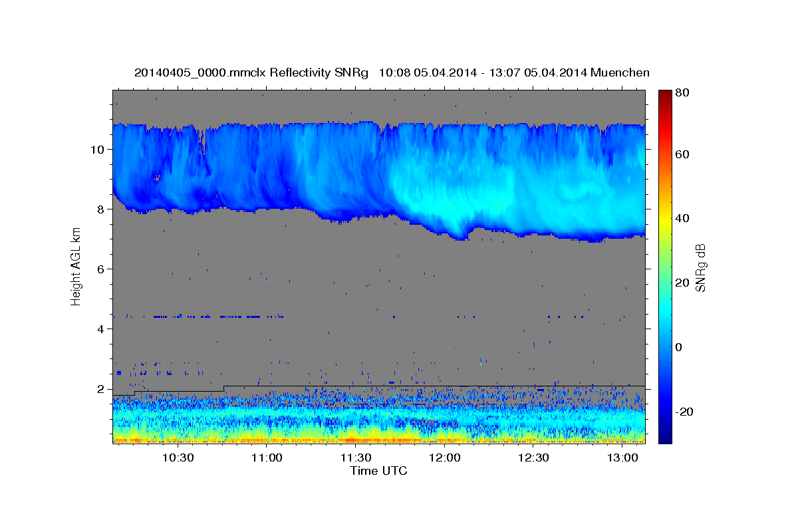Click the height tick label 8
798x532 pixels.
(100, 209)
